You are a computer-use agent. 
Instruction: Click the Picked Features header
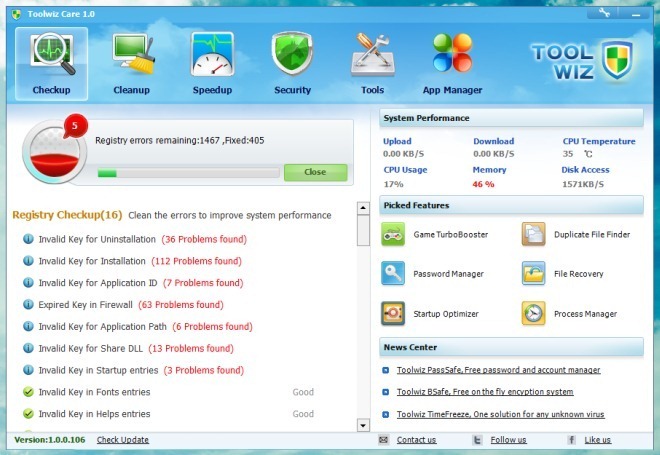tap(511, 205)
